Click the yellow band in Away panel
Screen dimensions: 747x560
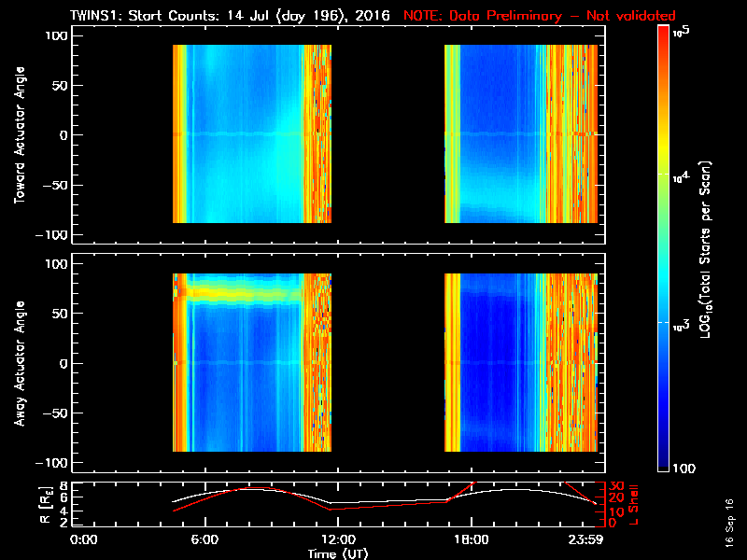click(x=243, y=292)
